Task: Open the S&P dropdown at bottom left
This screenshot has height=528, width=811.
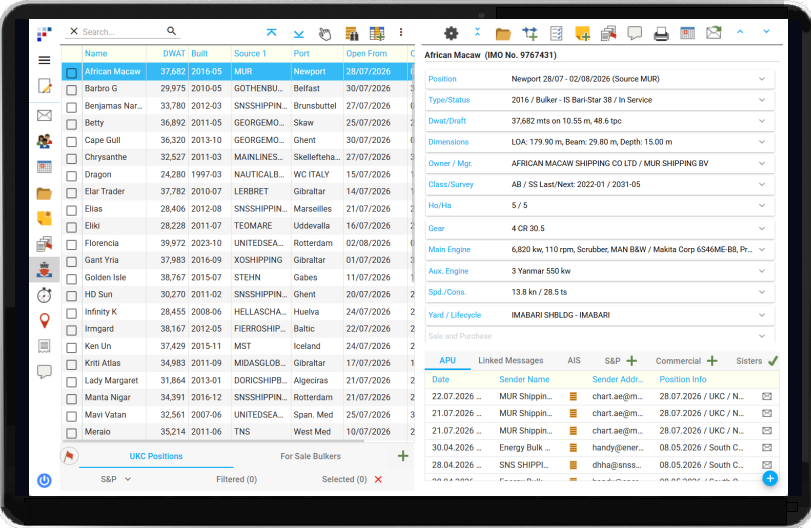Action: [x=116, y=479]
